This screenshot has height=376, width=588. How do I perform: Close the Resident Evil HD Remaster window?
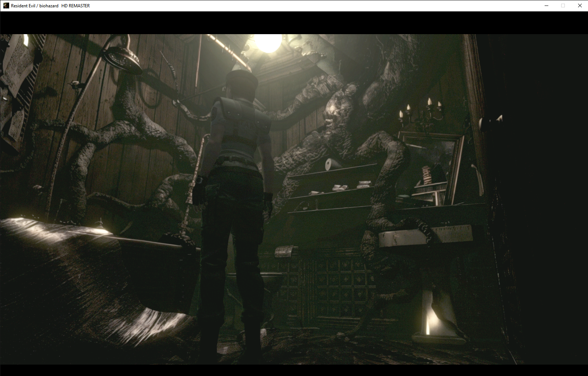click(580, 6)
